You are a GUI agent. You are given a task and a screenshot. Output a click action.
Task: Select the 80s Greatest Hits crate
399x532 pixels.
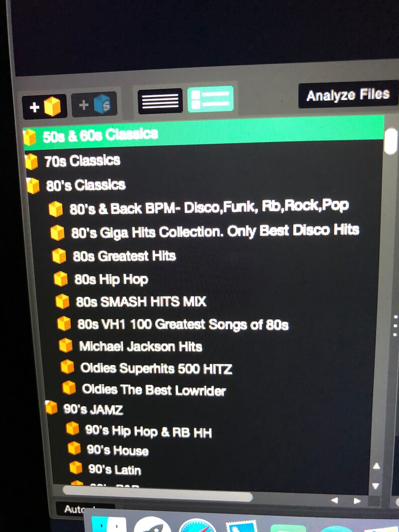pos(125,256)
